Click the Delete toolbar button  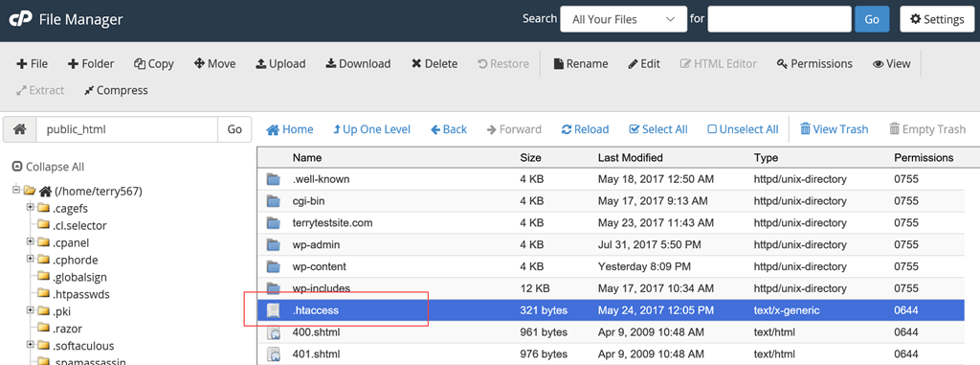(434, 64)
